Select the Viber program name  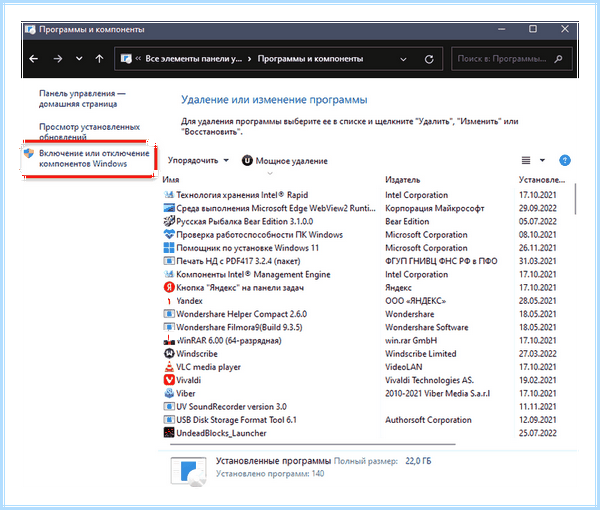click(x=186, y=393)
